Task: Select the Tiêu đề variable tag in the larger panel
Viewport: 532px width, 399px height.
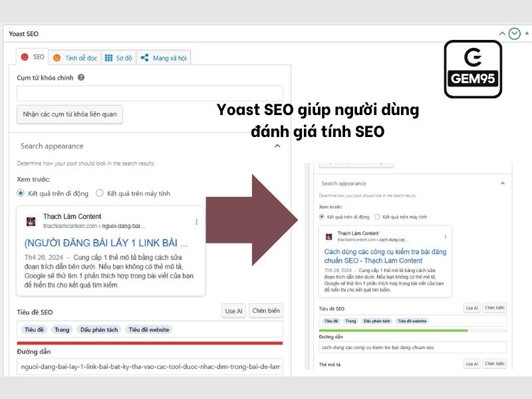Action: click(34, 329)
